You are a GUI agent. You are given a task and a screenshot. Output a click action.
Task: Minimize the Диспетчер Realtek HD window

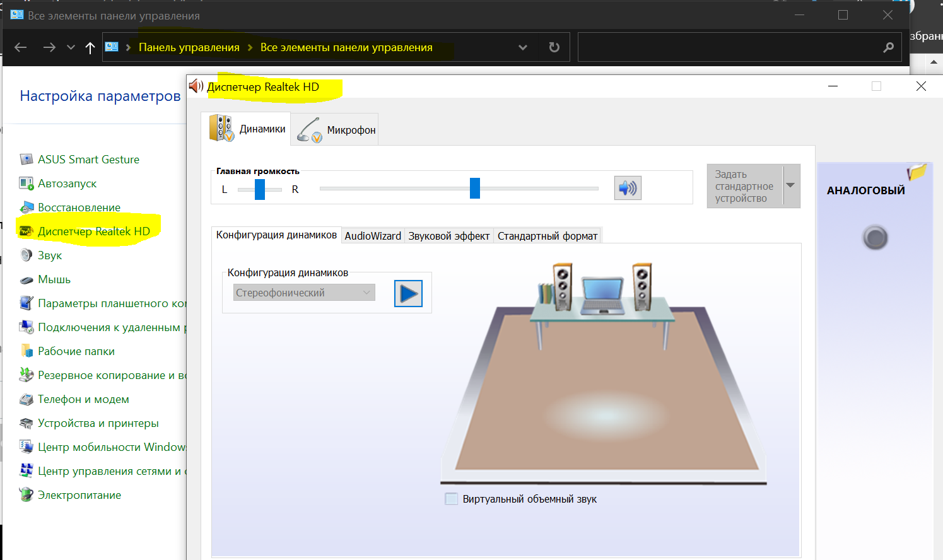pos(833,86)
